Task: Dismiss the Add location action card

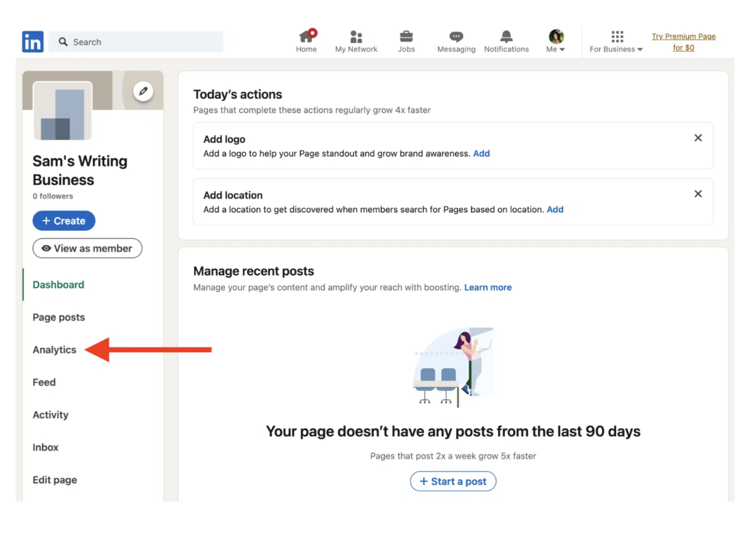Action: pyautogui.click(x=698, y=194)
